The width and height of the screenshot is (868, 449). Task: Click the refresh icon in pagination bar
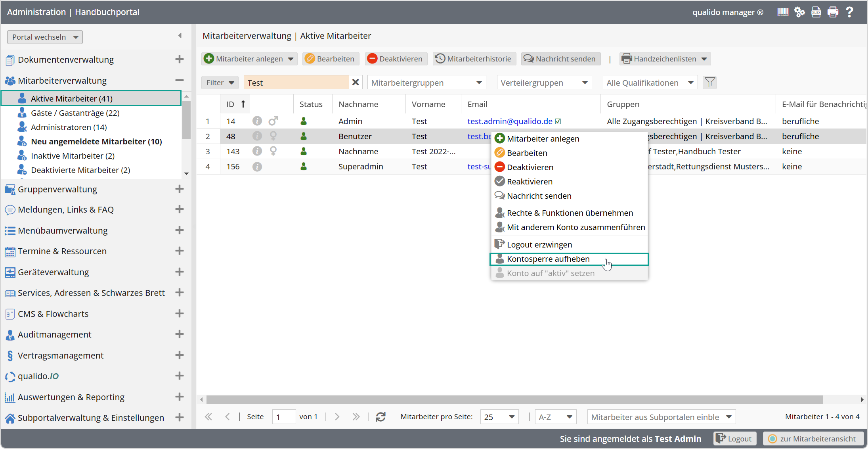coord(380,417)
